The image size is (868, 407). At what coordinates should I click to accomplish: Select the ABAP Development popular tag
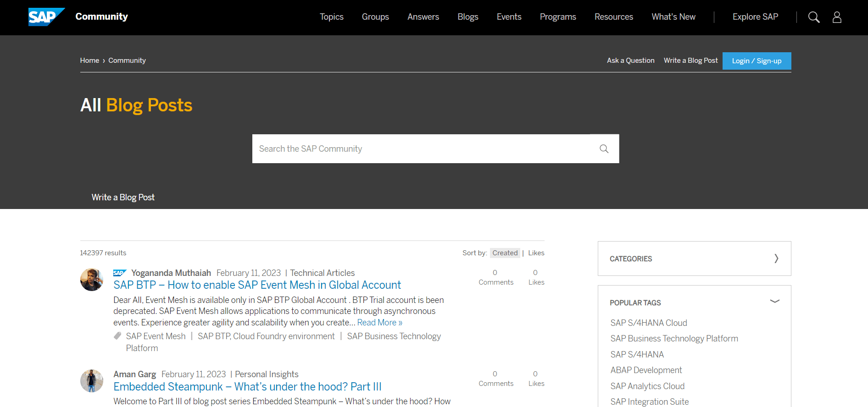point(646,370)
